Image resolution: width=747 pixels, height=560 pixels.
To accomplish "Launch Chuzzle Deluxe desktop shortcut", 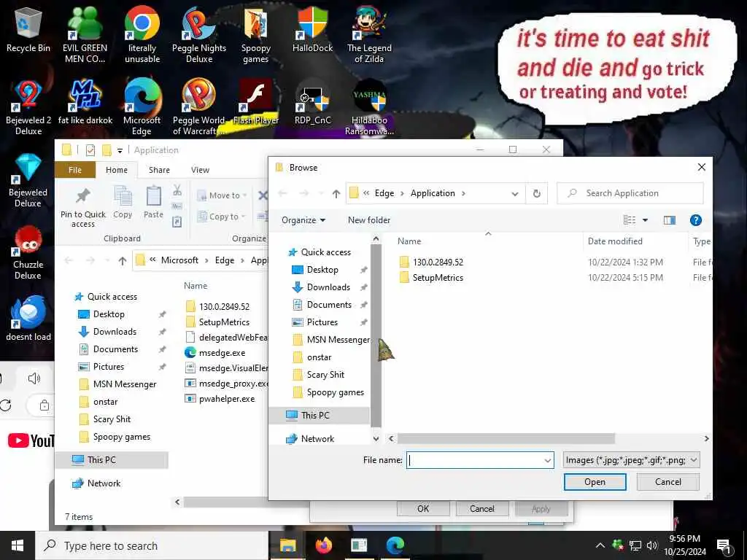I will click(x=28, y=252).
